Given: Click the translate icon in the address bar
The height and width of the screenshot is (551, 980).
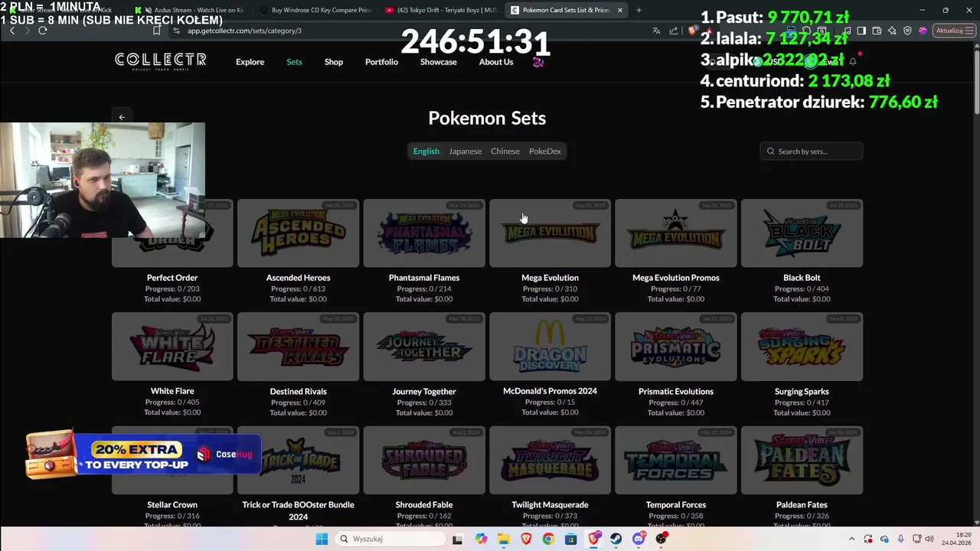Looking at the screenshot, I should 656,31.
